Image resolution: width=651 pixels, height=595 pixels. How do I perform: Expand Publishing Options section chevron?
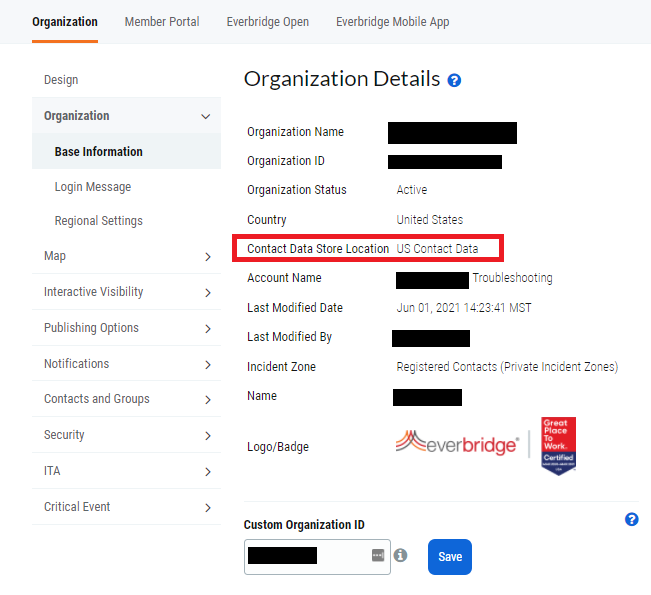click(x=208, y=329)
